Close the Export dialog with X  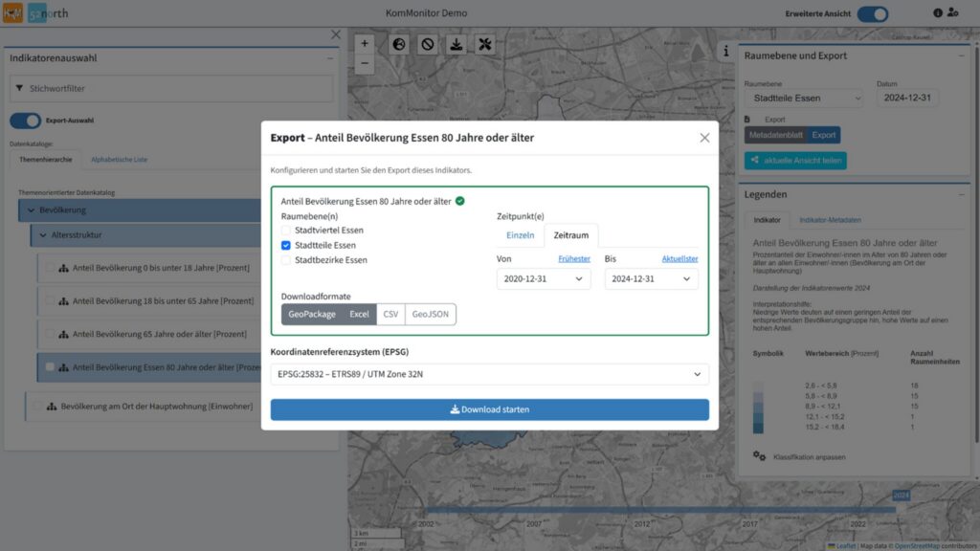[x=704, y=138]
